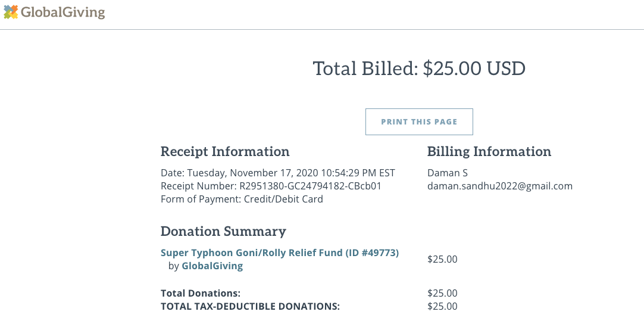
Task: Click the Total Donations label
Action: [201, 293]
